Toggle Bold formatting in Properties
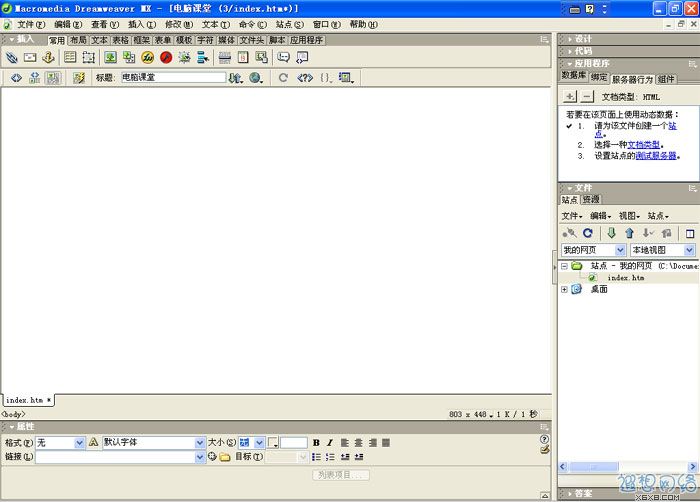Screen dimensions: 700x502 coord(316,443)
